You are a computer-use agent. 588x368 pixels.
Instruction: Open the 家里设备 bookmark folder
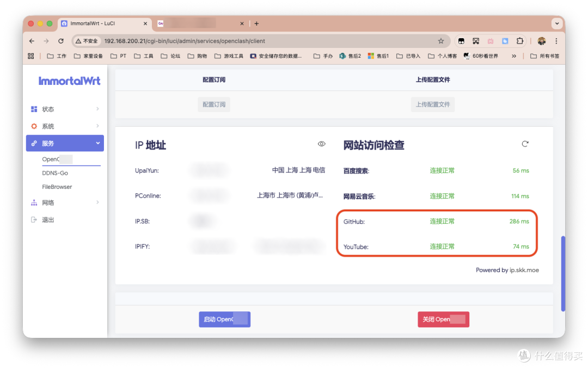pyautogui.click(x=89, y=56)
